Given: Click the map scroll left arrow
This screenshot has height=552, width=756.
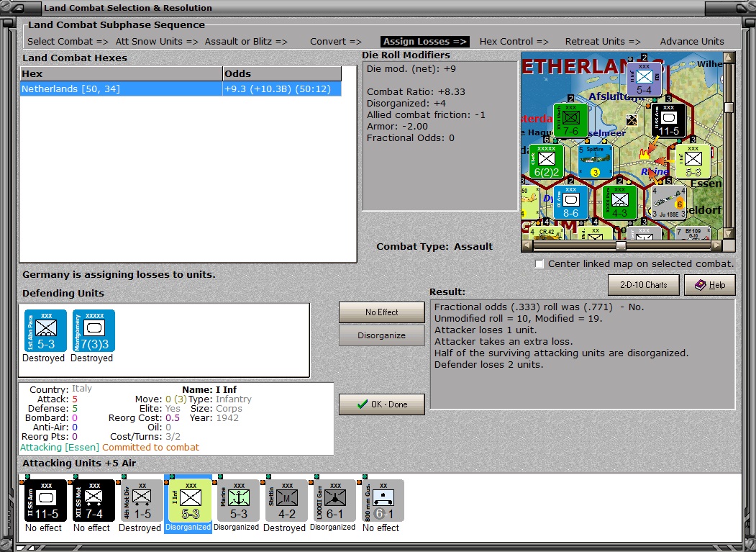Looking at the screenshot, I should point(527,245).
